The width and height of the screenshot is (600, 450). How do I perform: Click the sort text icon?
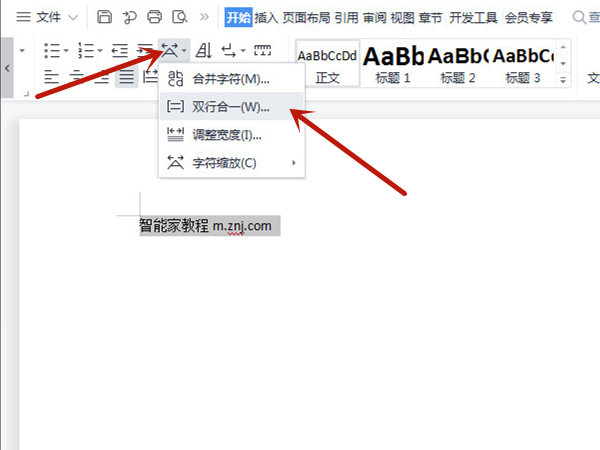tap(203, 50)
